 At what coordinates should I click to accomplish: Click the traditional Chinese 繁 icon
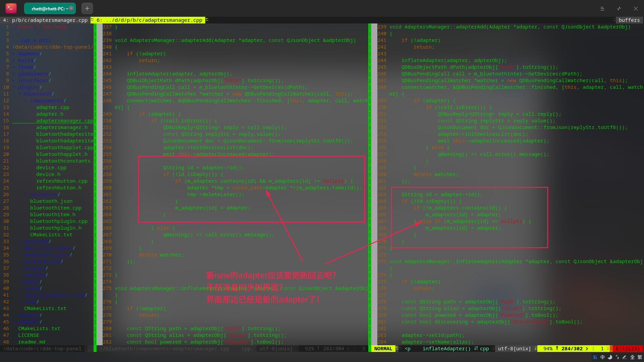[640, 357]
